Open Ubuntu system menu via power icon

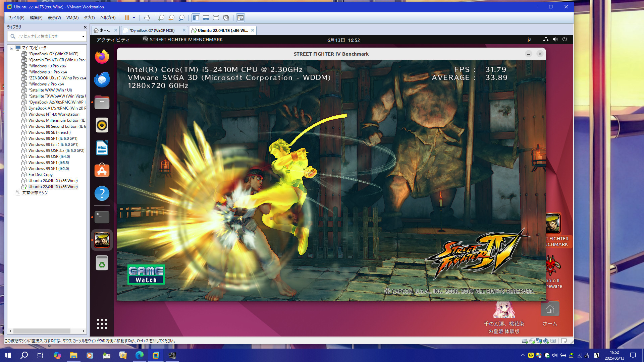coord(565,39)
